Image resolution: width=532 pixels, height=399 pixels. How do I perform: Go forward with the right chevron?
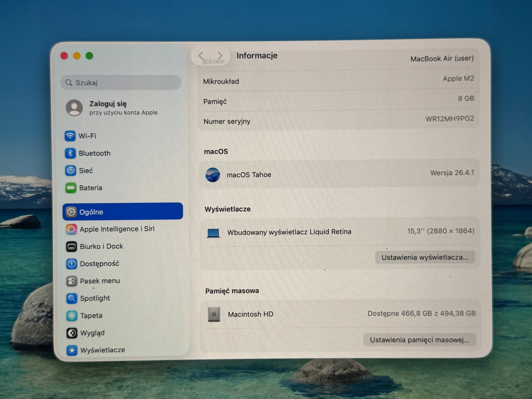[220, 56]
